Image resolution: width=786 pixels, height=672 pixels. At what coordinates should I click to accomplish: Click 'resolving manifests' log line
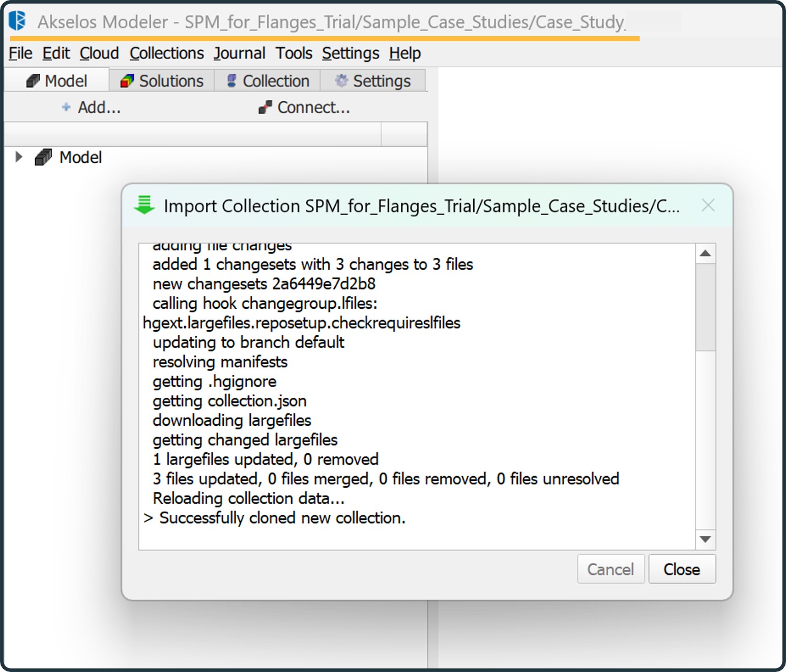point(220,362)
